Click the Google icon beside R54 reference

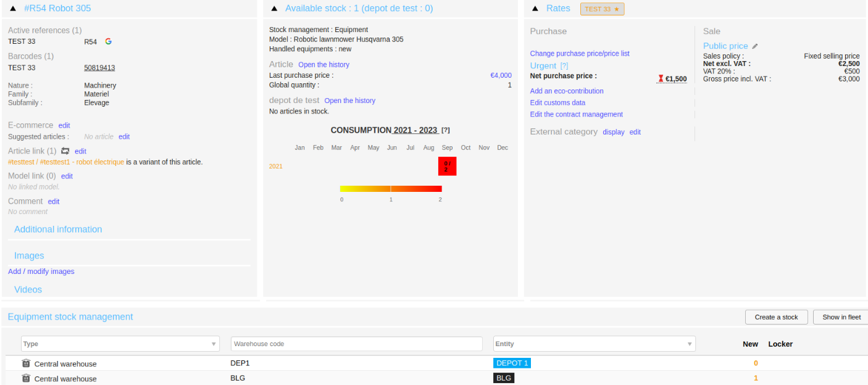(x=108, y=41)
